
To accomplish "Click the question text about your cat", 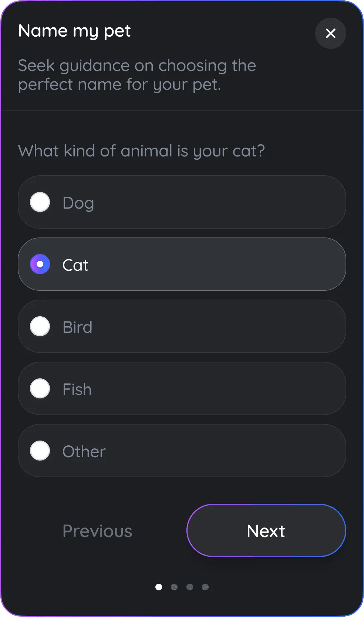I will [141, 151].
